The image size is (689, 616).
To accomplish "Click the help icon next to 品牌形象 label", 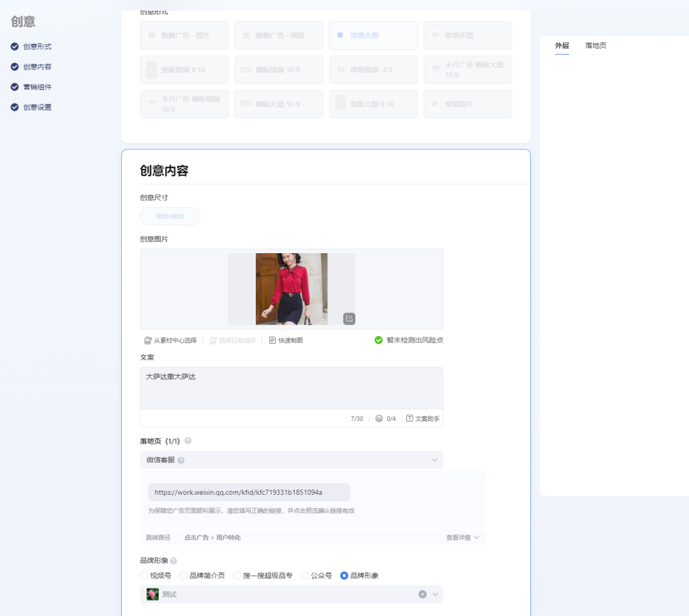I will (x=174, y=561).
